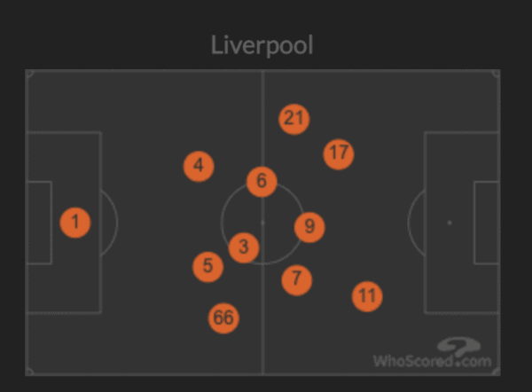Click player circle number 21
The height and width of the screenshot is (392, 532).
[293, 119]
